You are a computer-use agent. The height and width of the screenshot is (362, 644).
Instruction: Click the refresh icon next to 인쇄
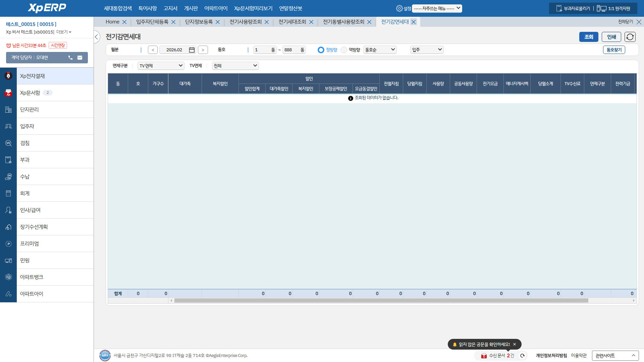[630, 37]
